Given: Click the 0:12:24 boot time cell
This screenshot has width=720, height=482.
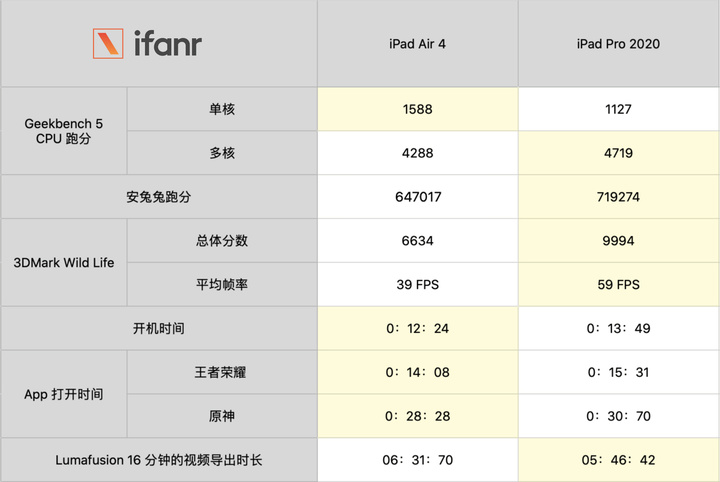Looking at the screenshot, I should [x=417, y=328].
